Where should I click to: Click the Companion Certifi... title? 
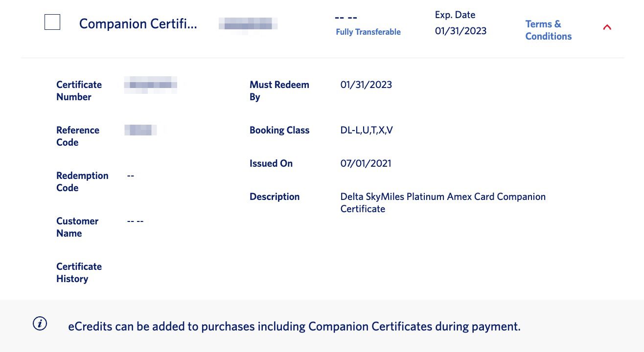click(x=138, y=23)
